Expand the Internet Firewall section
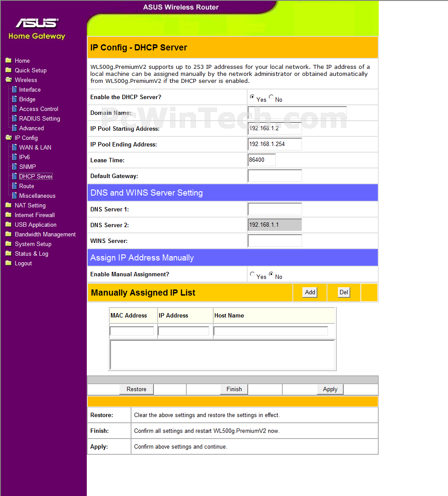448x496 pixels. click(x=35, y=215)
